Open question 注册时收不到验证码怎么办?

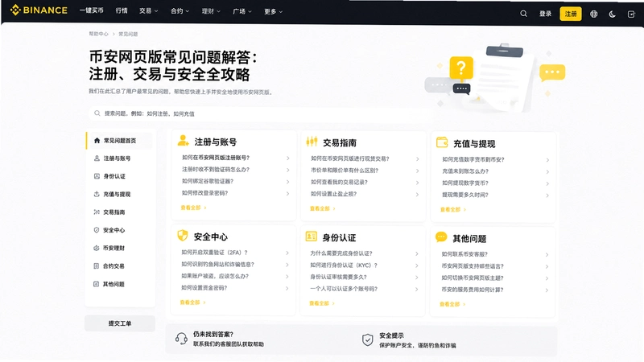pos(216,169)
